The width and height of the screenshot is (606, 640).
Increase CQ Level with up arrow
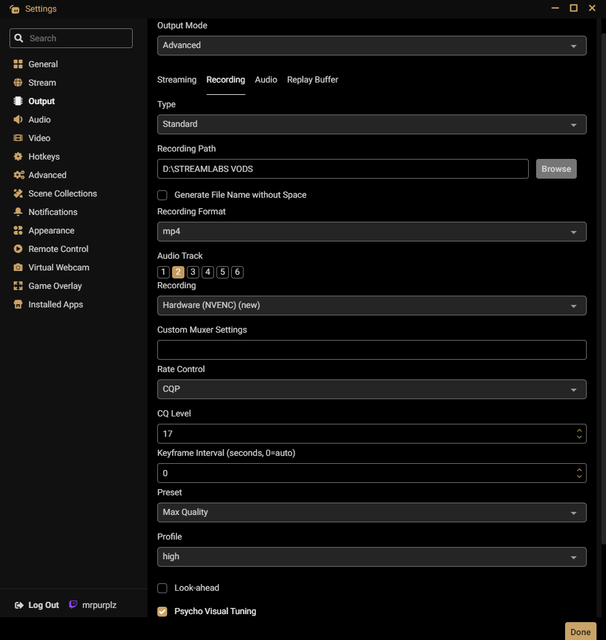pyautogui.click(x=579, y=430)
